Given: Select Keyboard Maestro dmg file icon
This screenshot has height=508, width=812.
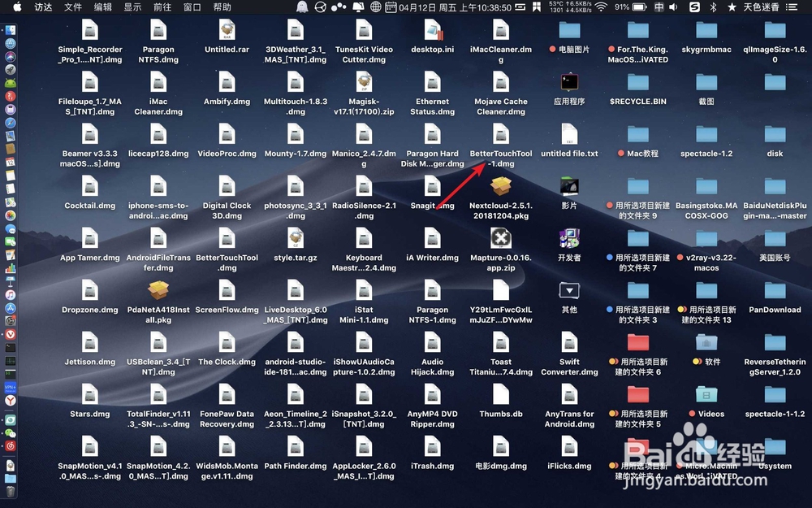Looking at the screenshot, I should point(364,238).
